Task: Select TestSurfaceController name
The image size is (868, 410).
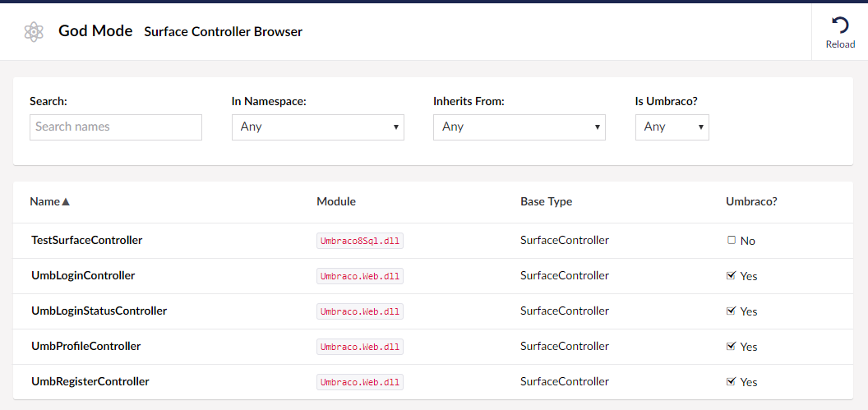Action: [87, 240]
